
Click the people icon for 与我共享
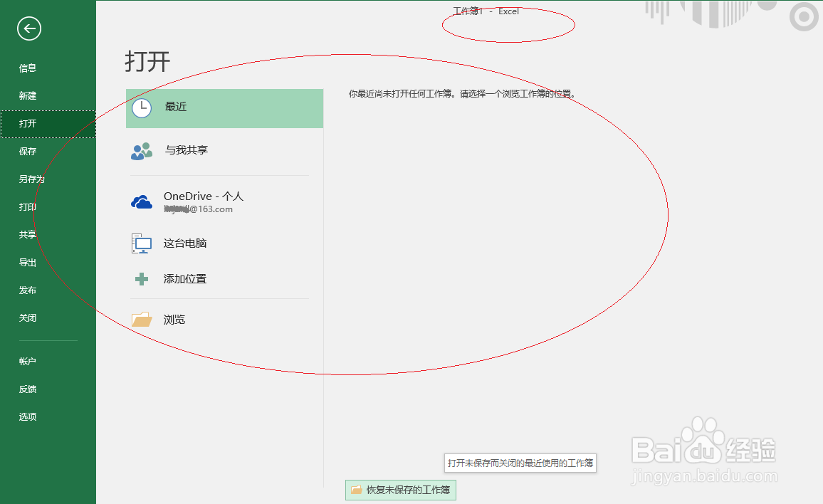click(x=142, y=151)
